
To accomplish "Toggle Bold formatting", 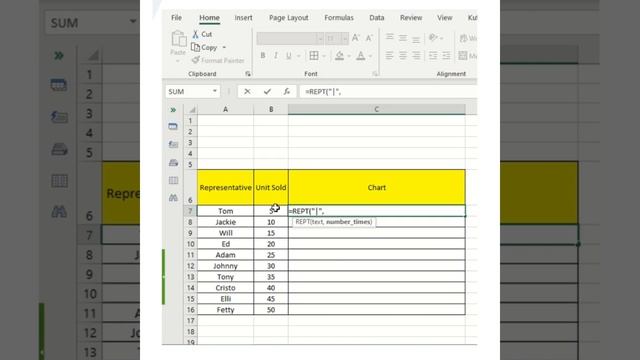I will pos(263,56).
